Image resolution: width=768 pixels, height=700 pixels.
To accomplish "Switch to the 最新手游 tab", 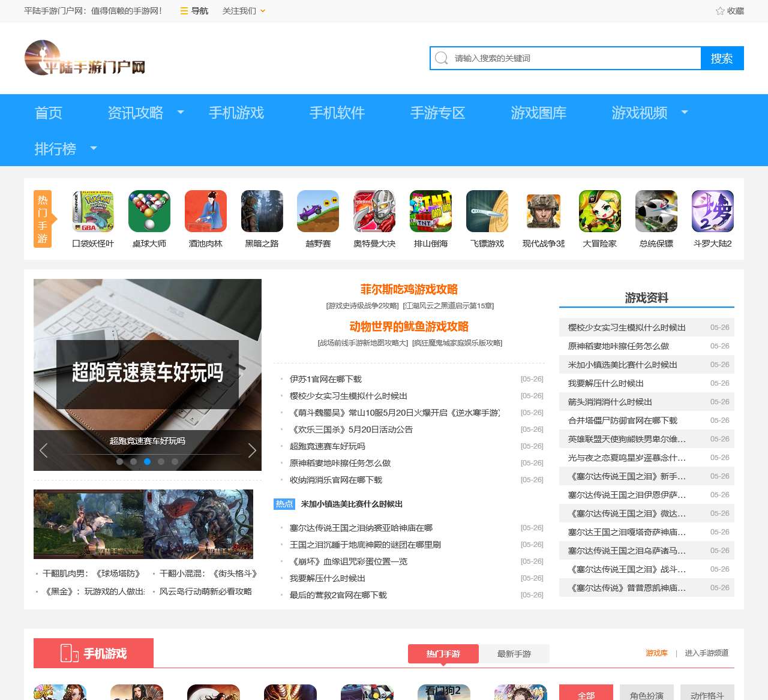I will pos(514,654).
